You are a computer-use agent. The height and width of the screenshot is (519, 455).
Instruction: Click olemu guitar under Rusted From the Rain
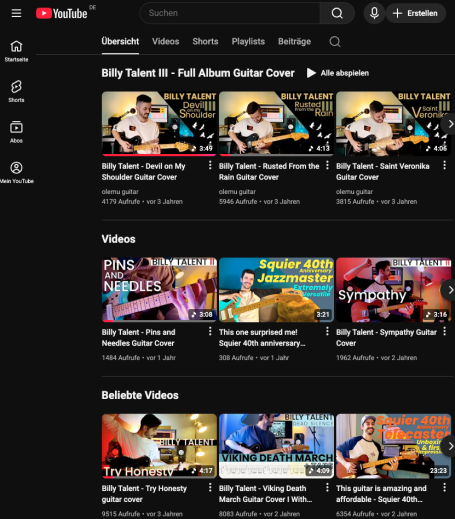(237, 192)
